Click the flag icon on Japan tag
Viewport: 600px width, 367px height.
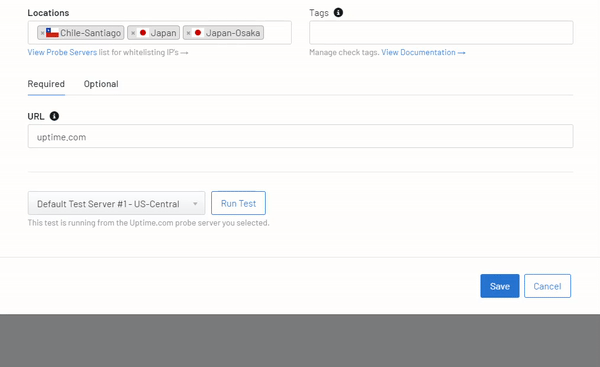pyautogui.click(x=143, y=33)
